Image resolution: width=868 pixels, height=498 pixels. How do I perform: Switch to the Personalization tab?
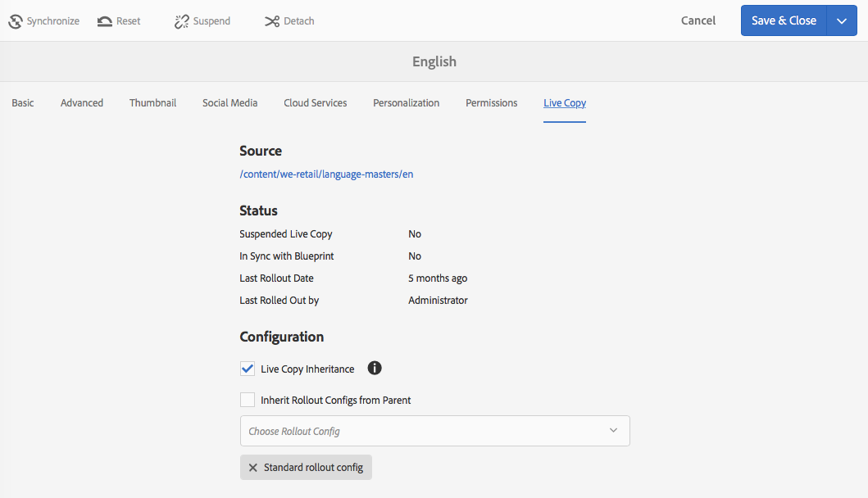pos(407,103)
